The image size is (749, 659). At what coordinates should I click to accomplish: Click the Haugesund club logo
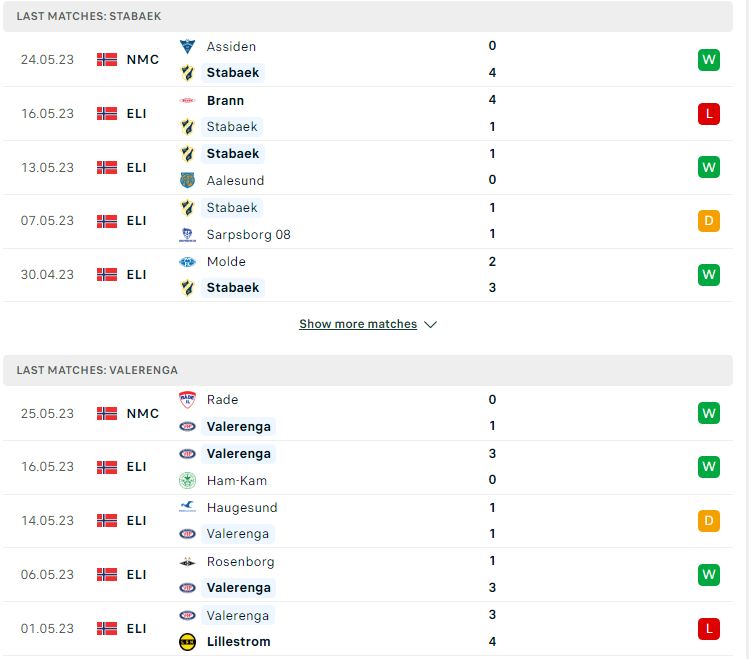point(187,507)
